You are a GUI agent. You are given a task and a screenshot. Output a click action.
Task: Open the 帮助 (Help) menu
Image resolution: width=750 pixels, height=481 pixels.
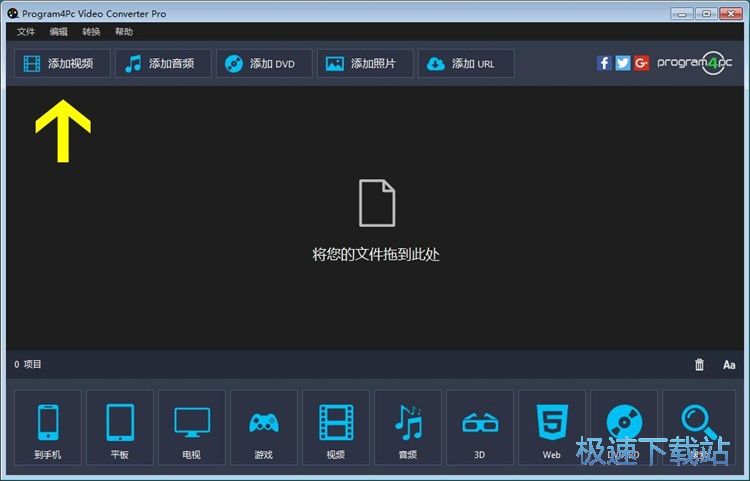[x=124, y=32]
